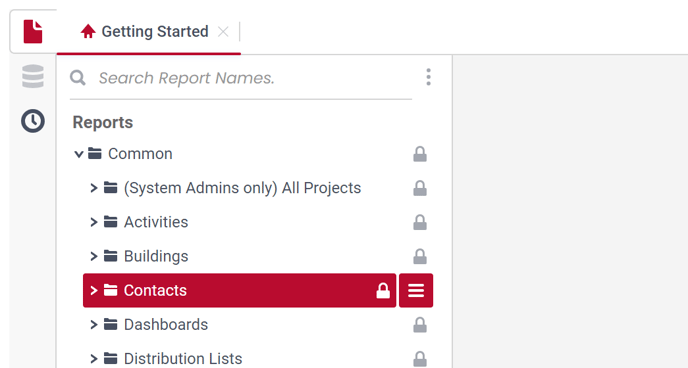688x368 pixels.
Task: Open the three-dot options menu
Action: [x=428, y=77]
